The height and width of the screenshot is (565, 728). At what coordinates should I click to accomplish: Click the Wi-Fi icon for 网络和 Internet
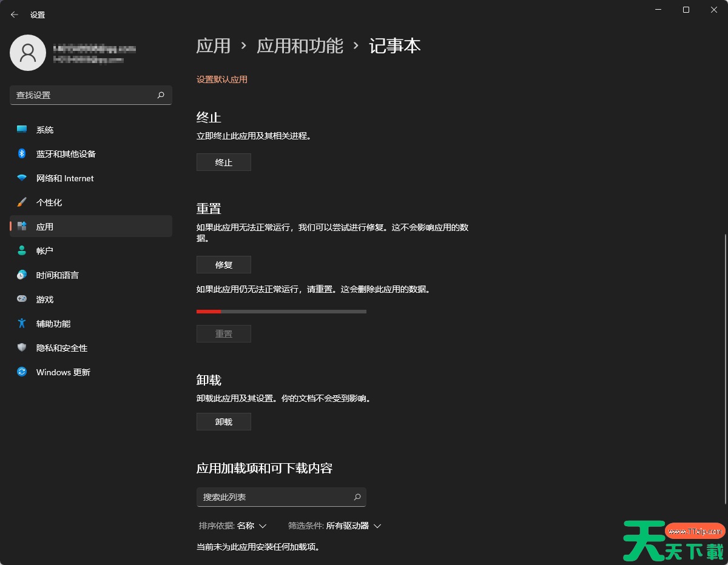pos(22,178)
